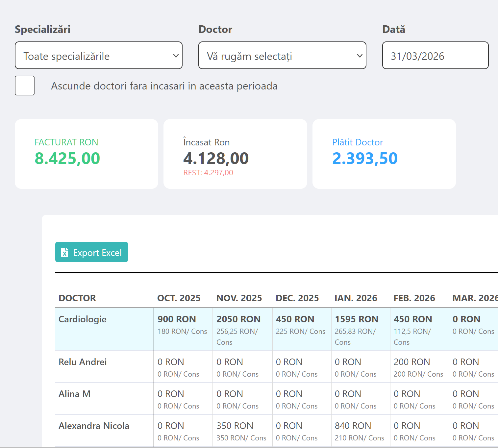The height and width of the screenshot is (448, 498).
Task: Open the Toate specializările dropdown
Action: coord(99,56)
